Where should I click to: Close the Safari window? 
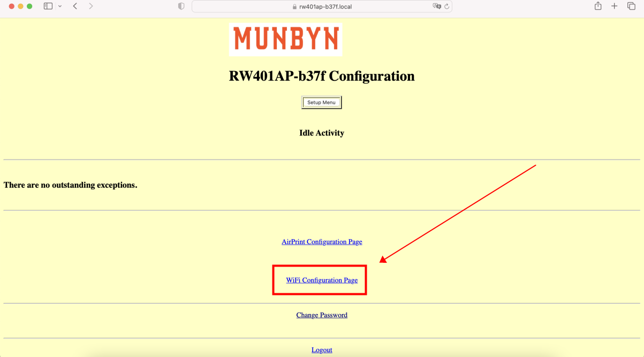[x=12, y=6]
